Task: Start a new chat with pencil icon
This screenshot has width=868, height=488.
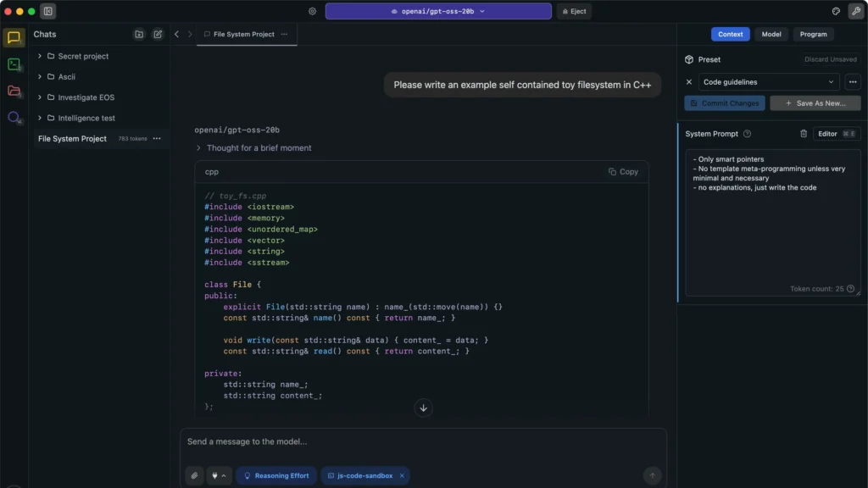Action: [158, 35]
